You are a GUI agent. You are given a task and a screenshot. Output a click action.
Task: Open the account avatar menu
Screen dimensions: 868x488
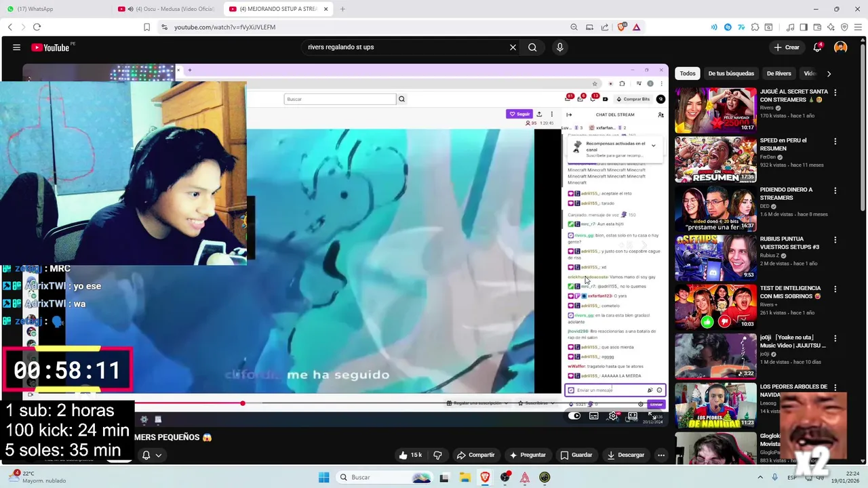[840, 47]
